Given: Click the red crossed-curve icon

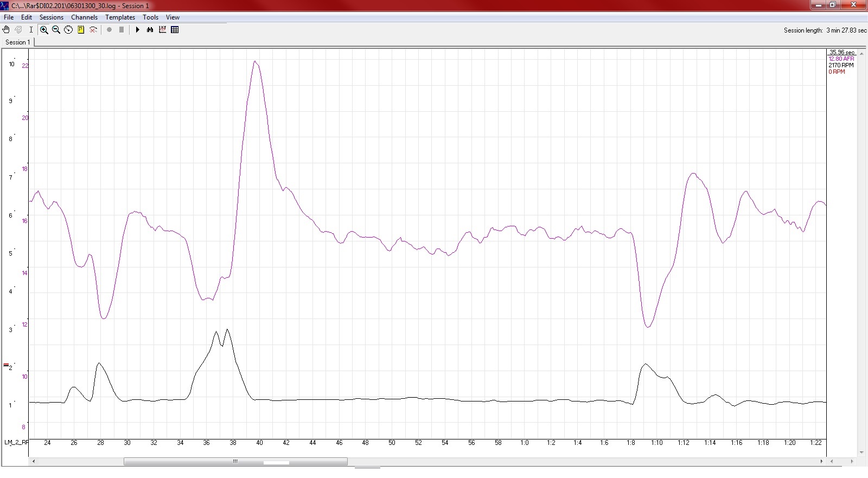Looking at the screenshot, I should pos(93,30).
